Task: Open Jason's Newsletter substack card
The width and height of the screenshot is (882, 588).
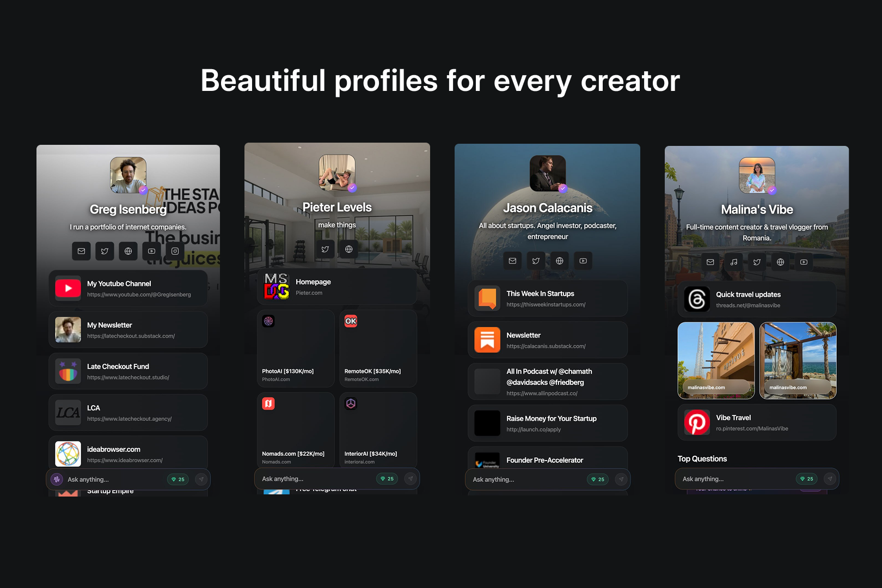Action: click(x=548, y=340)
